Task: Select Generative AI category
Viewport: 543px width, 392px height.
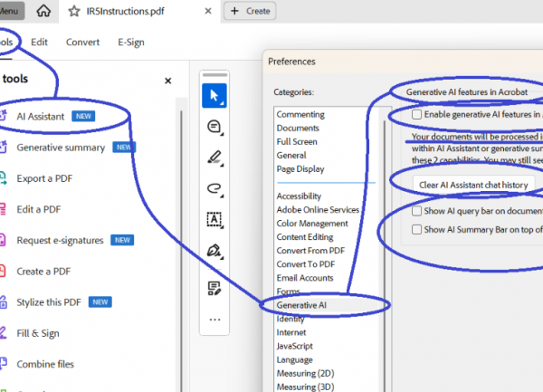Action: click(301, 305)
